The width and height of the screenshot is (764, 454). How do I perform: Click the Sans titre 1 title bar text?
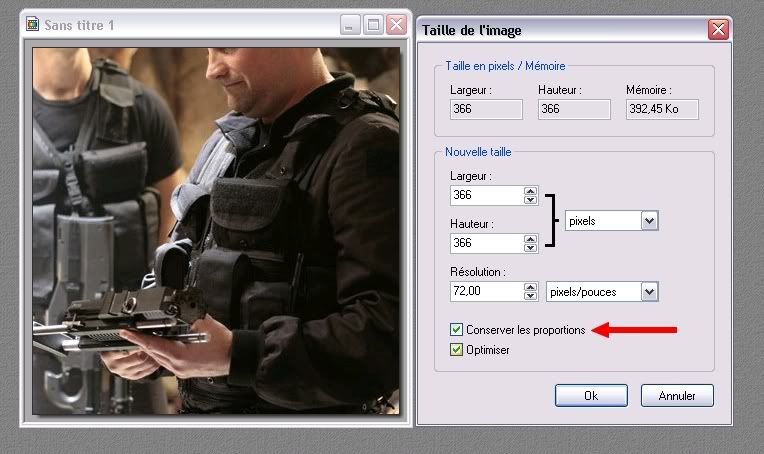point(79,25)
